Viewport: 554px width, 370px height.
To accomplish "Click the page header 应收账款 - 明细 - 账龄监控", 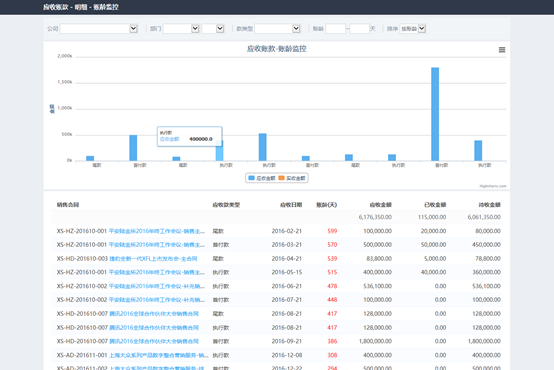I will tap(81, 7).
